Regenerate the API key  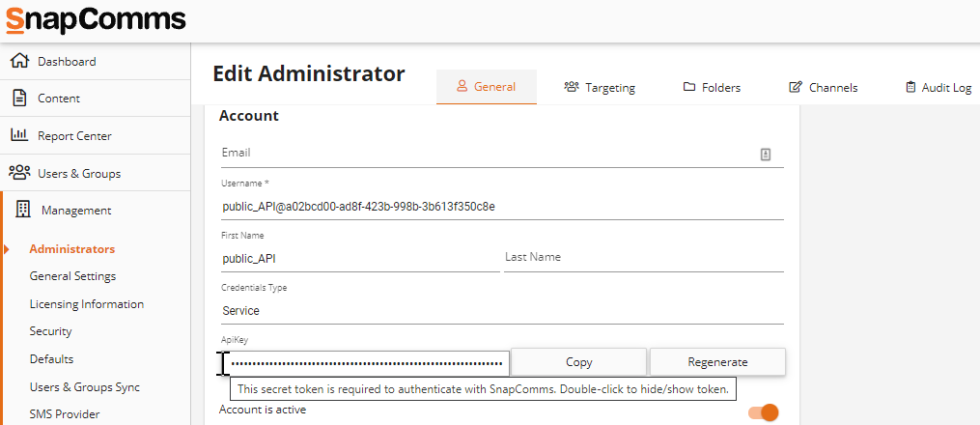pos(717,362)
